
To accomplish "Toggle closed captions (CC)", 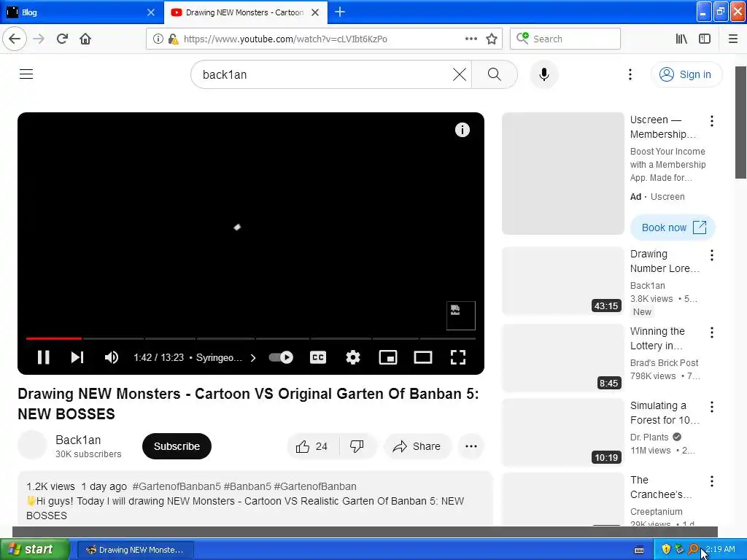I will 318,357.
